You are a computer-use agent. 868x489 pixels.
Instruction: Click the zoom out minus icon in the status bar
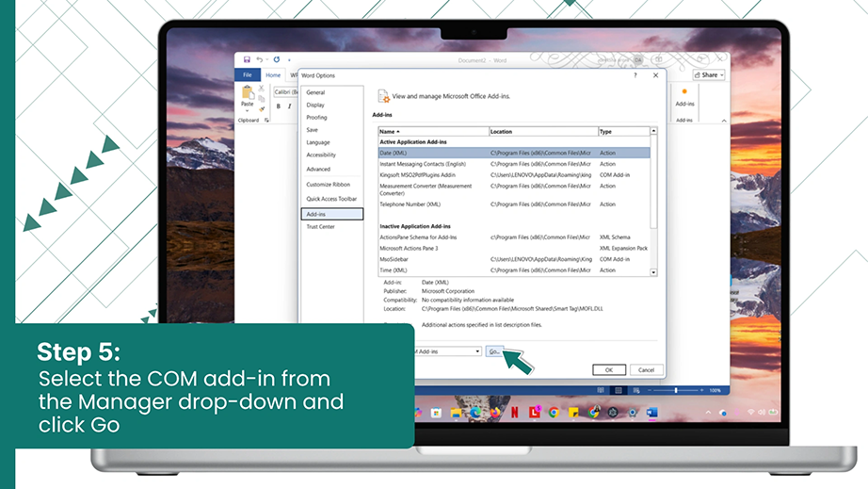point(650,390)
